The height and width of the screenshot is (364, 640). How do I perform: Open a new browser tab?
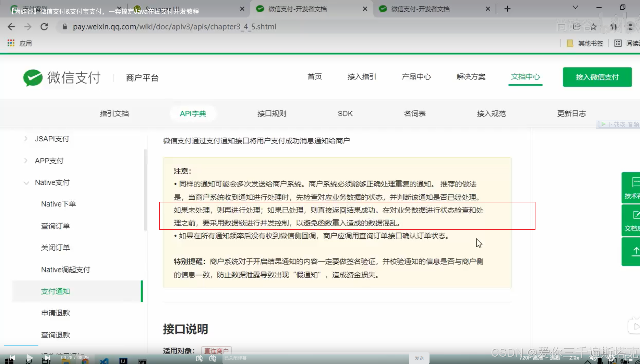507,9
